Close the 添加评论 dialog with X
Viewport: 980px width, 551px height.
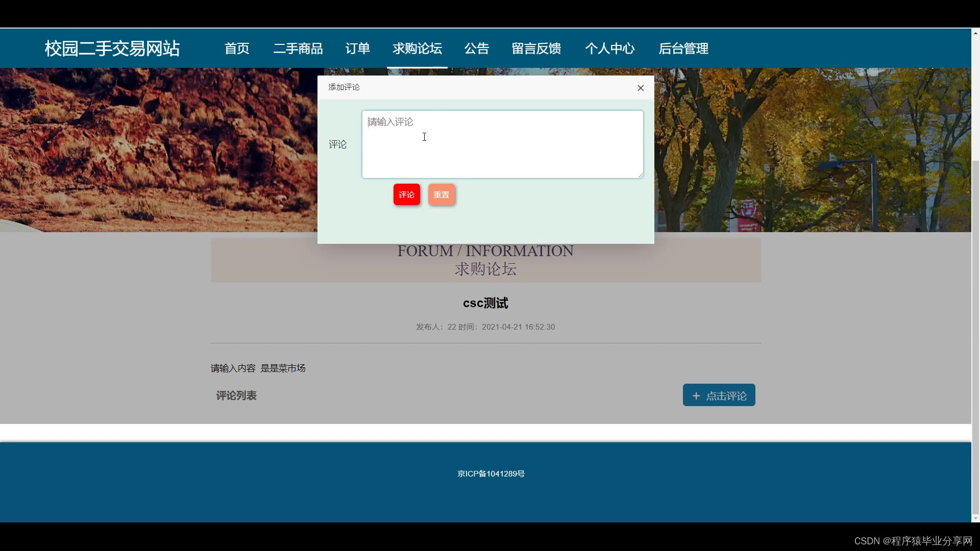641,88
